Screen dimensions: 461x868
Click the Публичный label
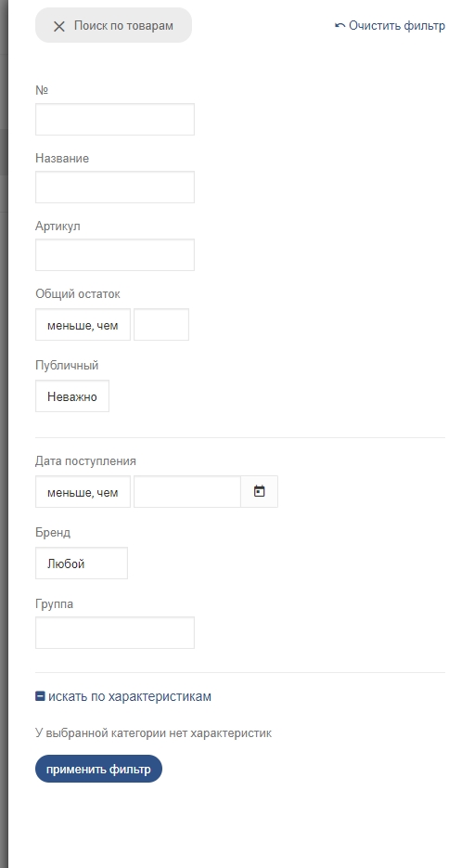[x=67, y=366]
